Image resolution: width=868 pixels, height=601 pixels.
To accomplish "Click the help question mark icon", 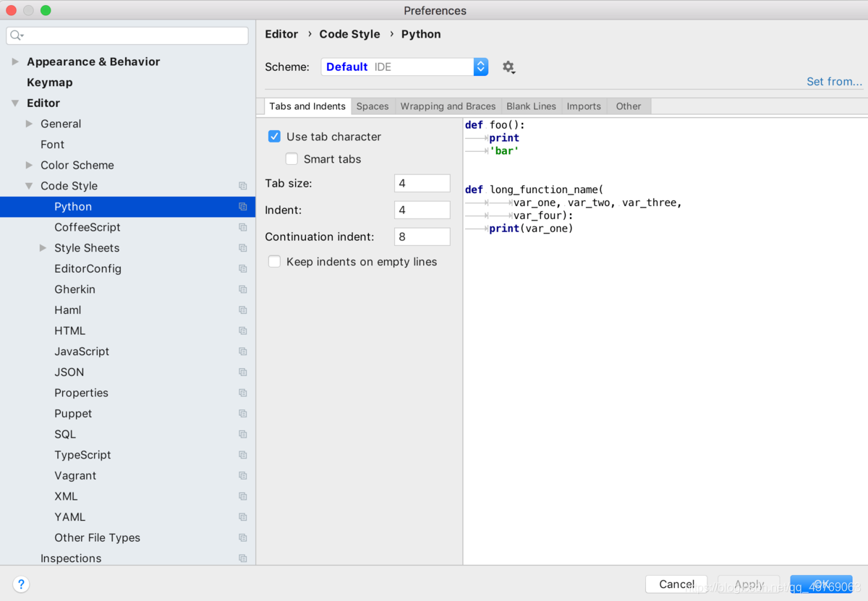I will 21,584.
